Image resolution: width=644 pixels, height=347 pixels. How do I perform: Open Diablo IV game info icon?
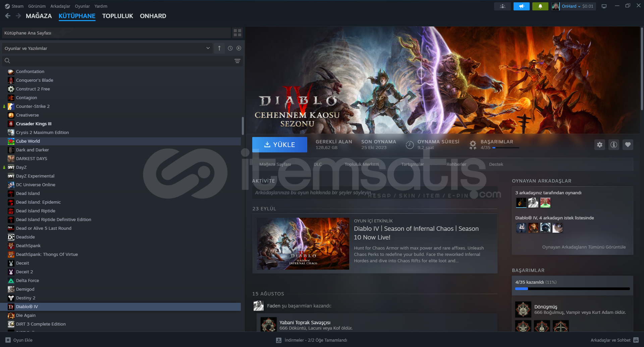(x=614, y=145)
